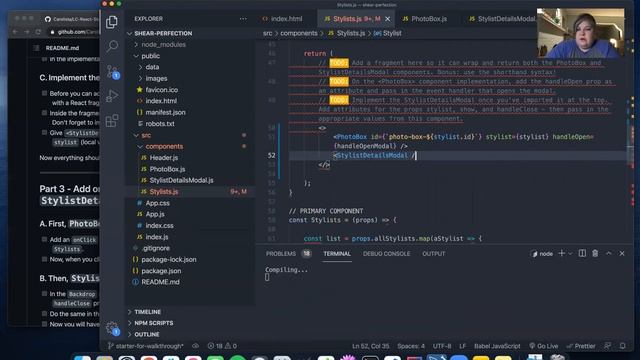Collapse the src folder

click(x=146, y=135)
